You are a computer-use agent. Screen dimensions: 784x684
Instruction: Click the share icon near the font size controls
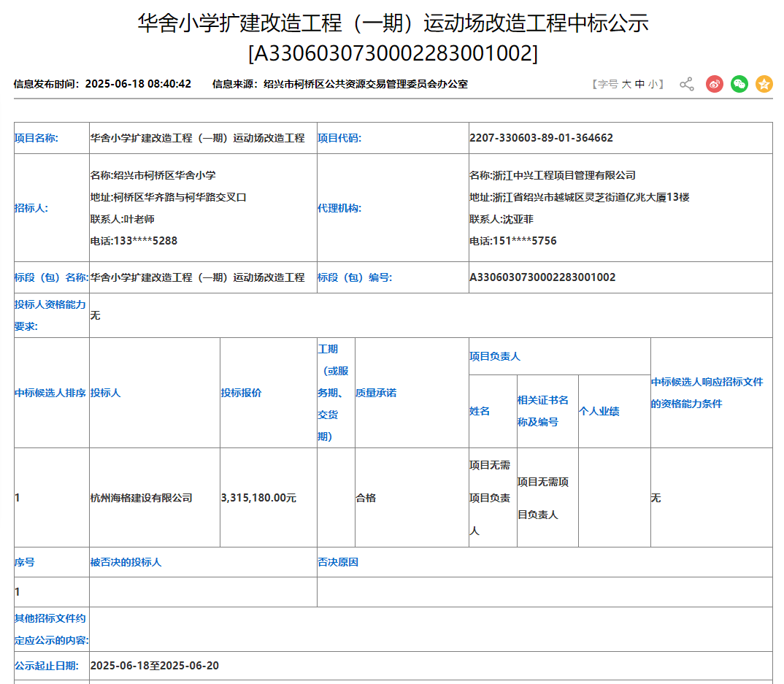point(685,84)
